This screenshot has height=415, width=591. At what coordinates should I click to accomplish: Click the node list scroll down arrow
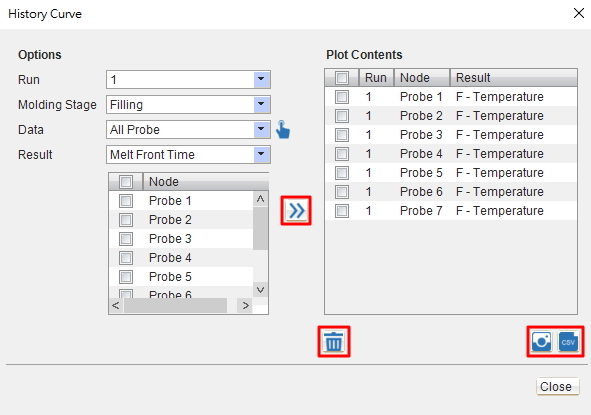(260, 290)
